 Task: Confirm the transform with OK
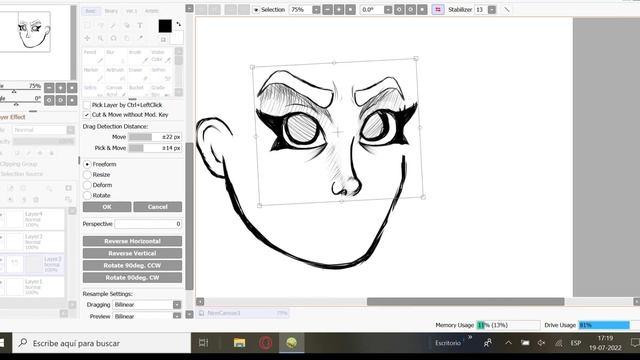107,207
